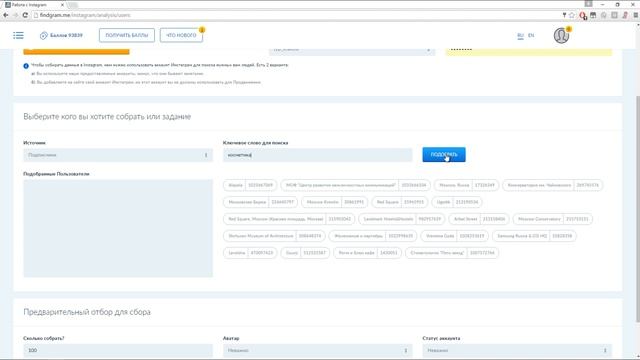
Task: Click the orange button at page top
Action: coord(76,51)
